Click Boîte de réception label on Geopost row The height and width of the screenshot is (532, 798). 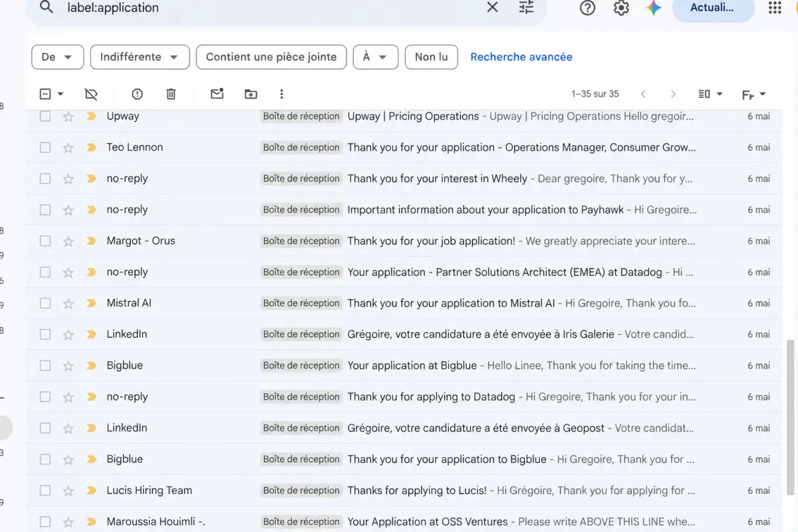point(301,428)
